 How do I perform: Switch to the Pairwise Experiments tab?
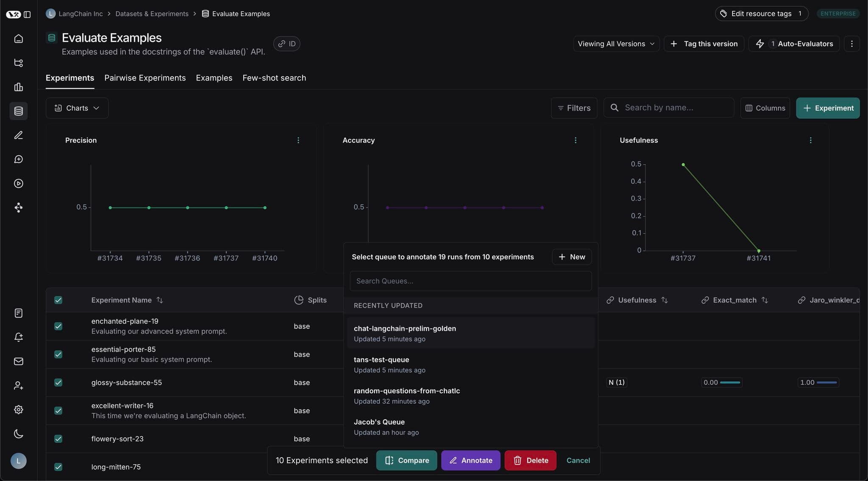click(x=145, y=78)
